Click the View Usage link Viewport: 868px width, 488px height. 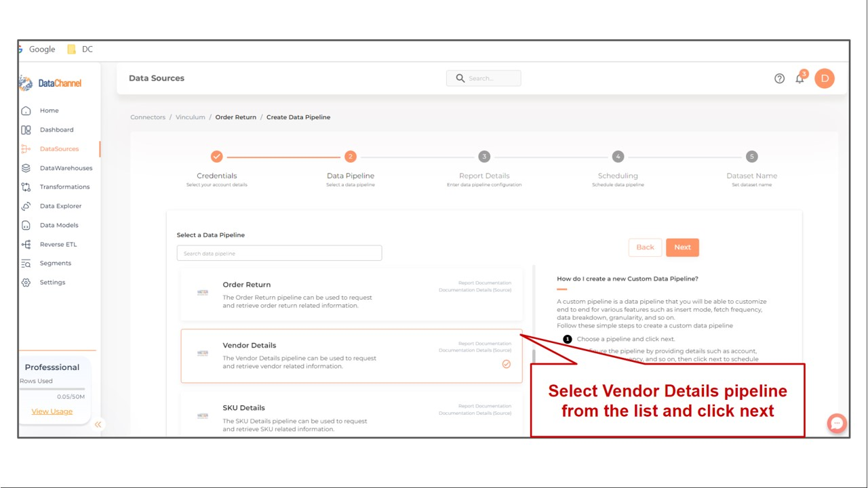[52, 411]
